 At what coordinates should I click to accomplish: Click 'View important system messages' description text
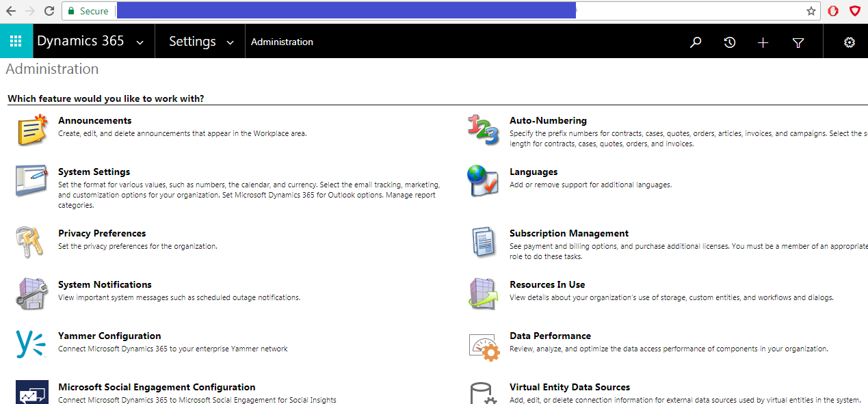coord(179,297)
